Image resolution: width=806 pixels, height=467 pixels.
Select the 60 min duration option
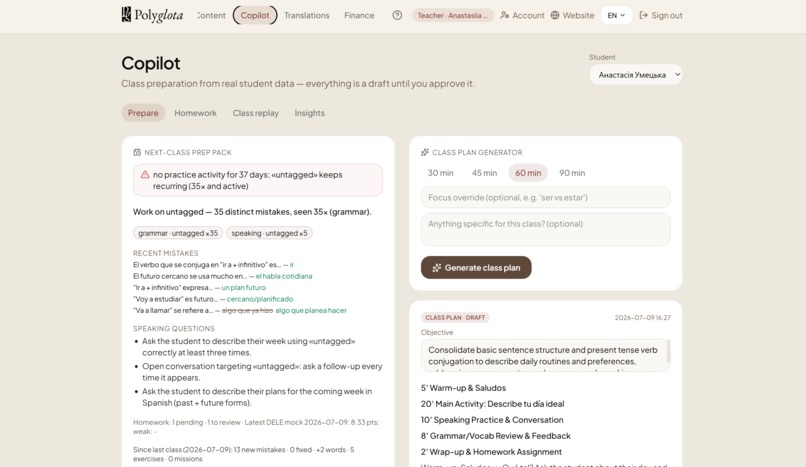click(x=528, y=173)
